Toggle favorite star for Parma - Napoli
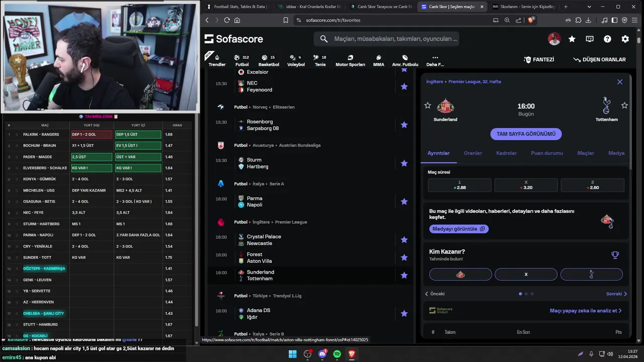The image size is (644, 362). [x=404, y=202]
